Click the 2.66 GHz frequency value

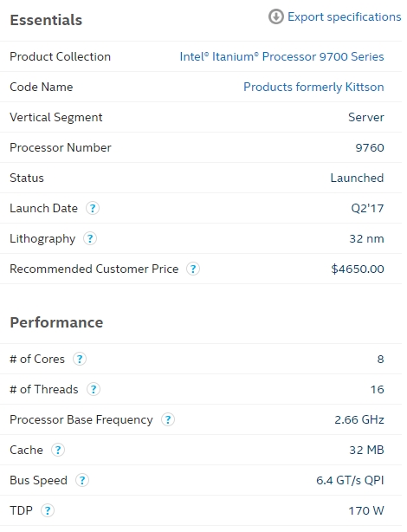point(359,419)
